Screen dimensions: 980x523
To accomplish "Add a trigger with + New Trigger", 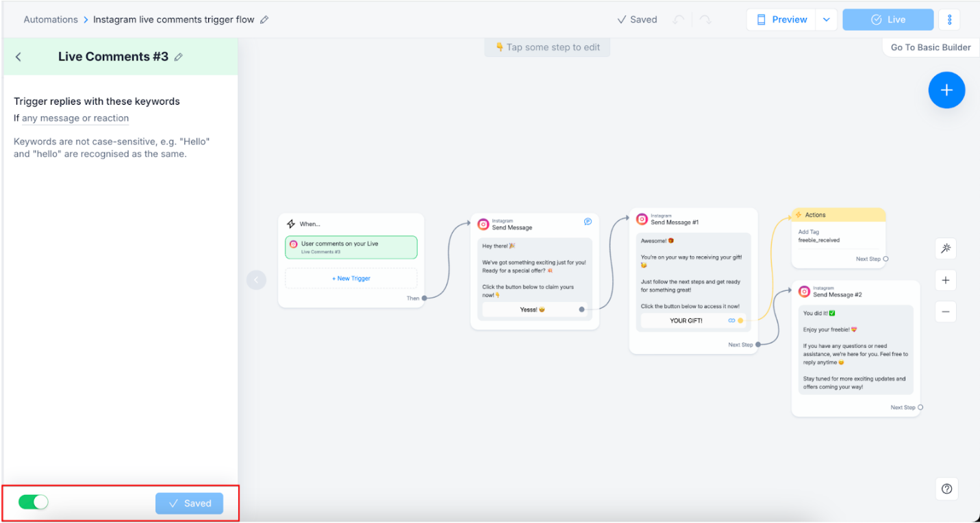I will pos(351,279).
